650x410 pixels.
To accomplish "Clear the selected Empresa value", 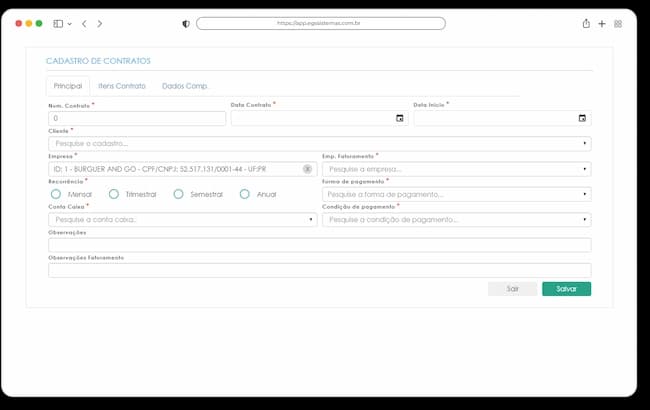I will 307,169.
